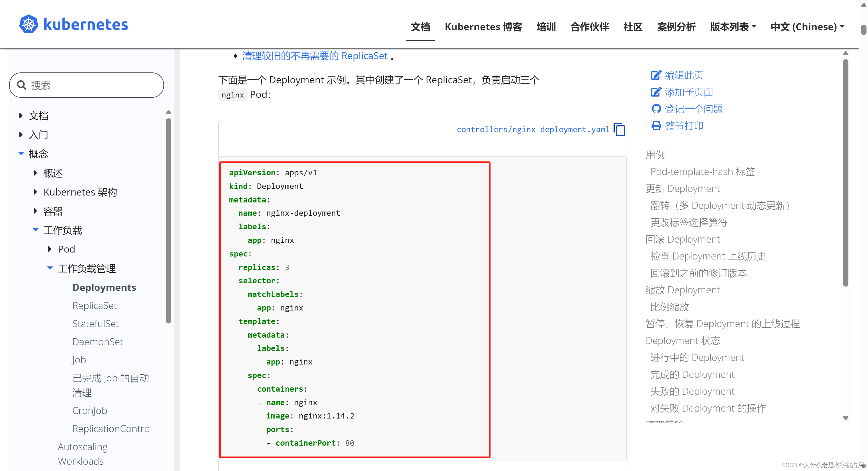Viewport: 868px width, 471px height.
Task: Click the table-of-contents scrollbar thumb
Action: (845, 173)
